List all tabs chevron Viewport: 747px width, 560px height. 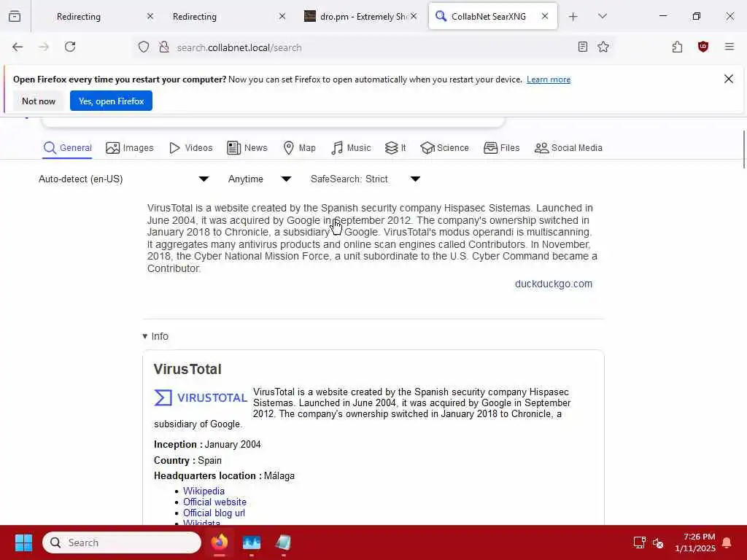(602, 16)
